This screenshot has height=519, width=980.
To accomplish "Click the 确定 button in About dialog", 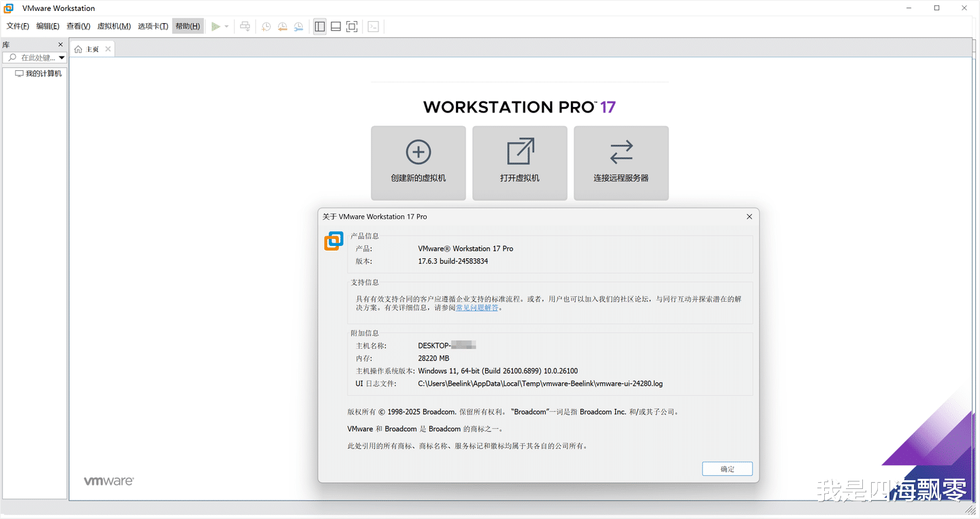I will 728,469.
